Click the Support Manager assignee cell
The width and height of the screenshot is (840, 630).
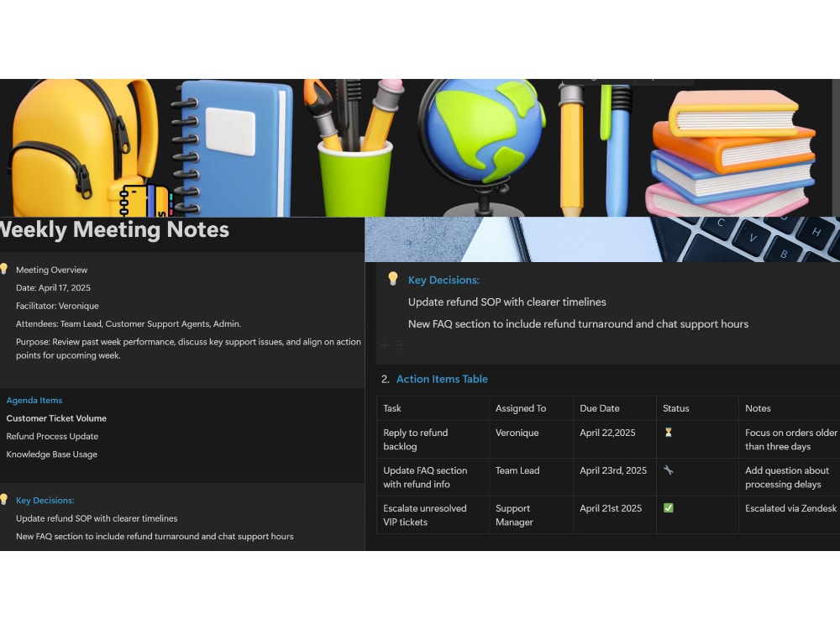point(531,515)
